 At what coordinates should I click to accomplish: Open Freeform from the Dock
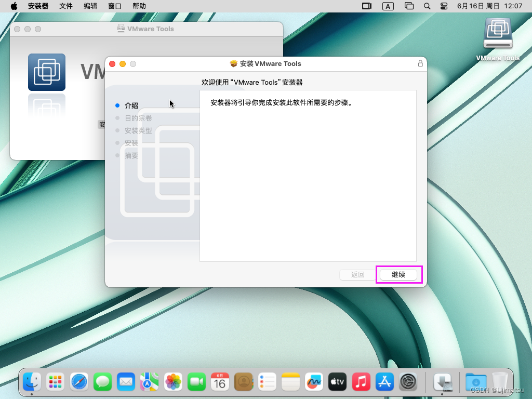(314, 382)
